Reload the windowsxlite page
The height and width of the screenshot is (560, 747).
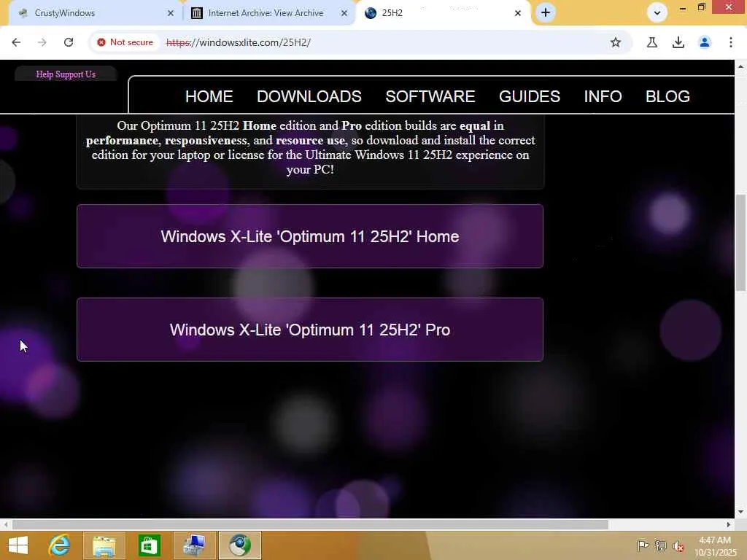tap(69, 42)
